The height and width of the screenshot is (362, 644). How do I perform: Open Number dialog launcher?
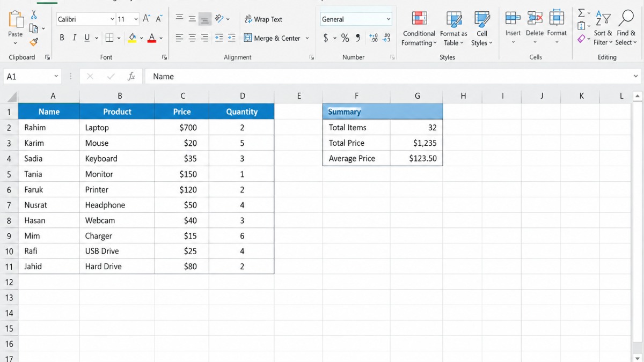point(392,57)
